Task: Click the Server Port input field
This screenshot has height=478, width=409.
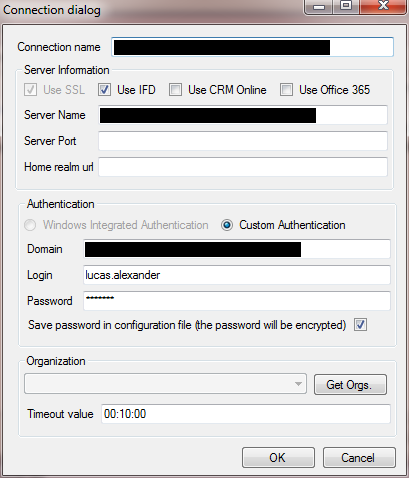Action: click(243, 141)
